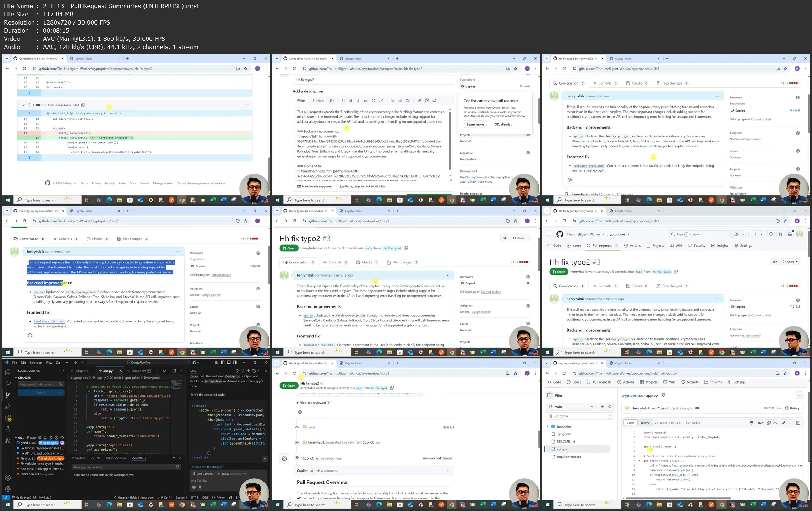The image size is (812, 511).
Task: Open the Selection menu in VS Code
Action: click(36, 363)
